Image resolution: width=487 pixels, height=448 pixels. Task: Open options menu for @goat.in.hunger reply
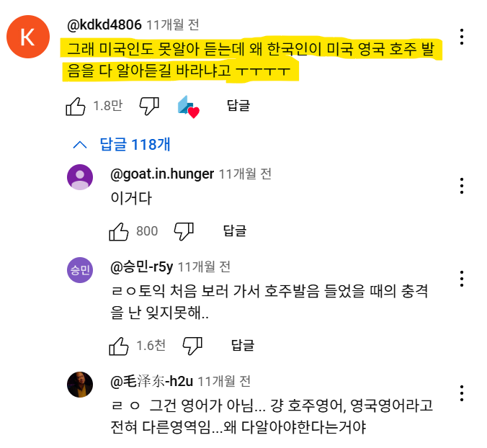pyautogui.click(x=462, y=185)
